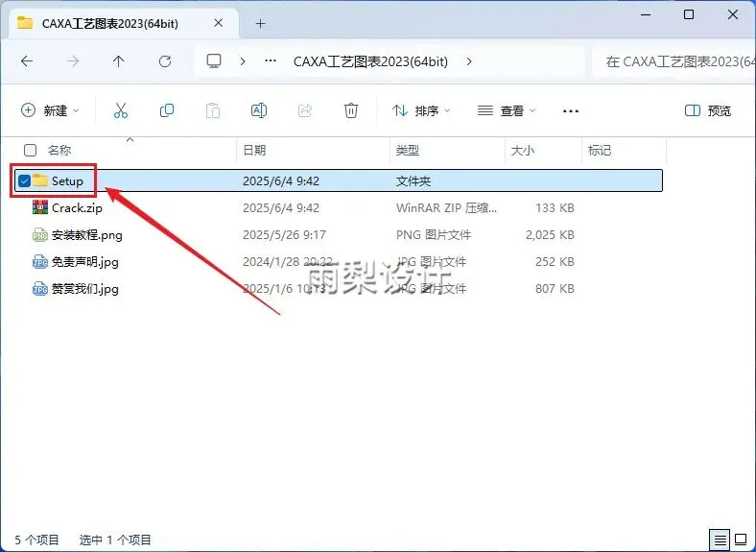
Task: Select the 免责声明.jpg file name
Action: [x=85, y=262]
